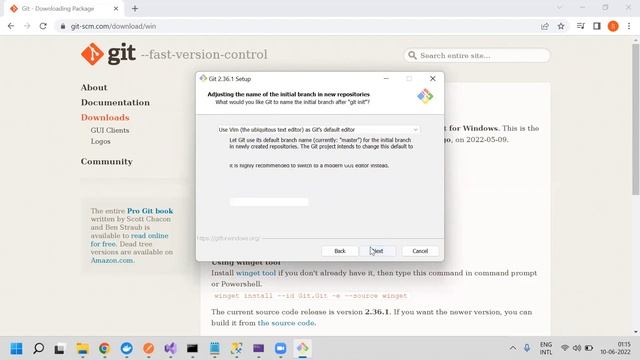This screenshot has width=640, height=360.
Task: Open Visual Studio from the taskbar
Action: click(170, 349)
